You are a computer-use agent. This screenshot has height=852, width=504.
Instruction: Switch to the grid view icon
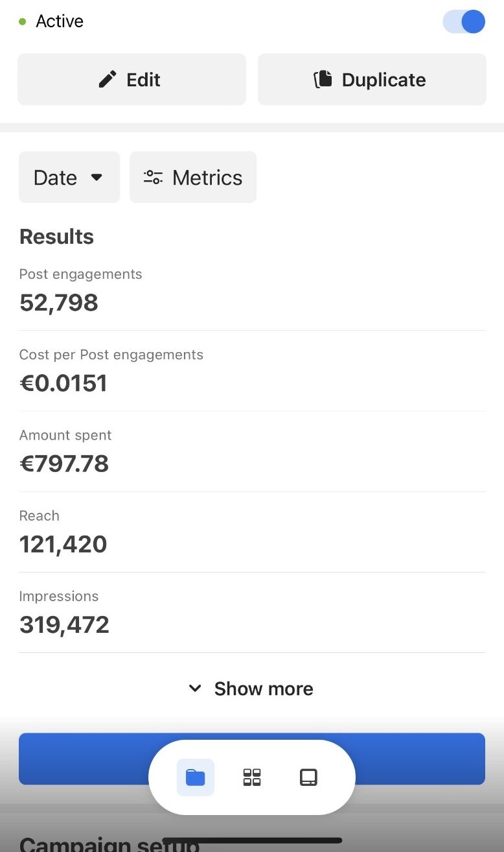(252, 777)
